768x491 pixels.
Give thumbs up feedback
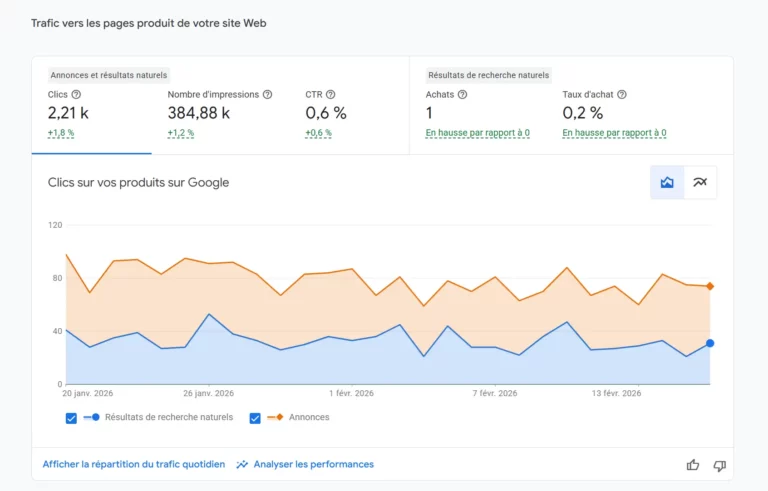693,465
